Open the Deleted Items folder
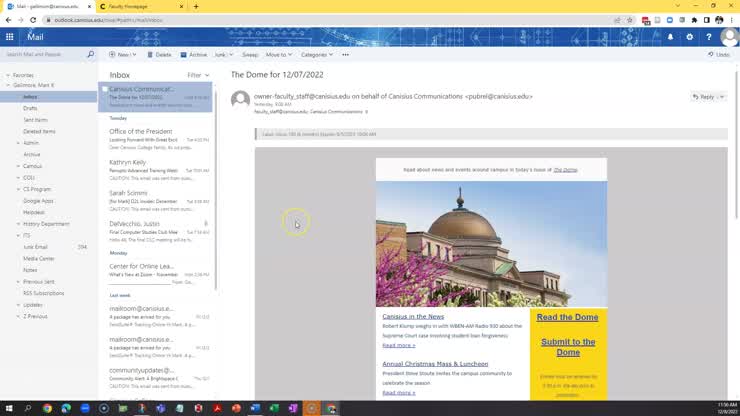Viewport: 740px width, 416px height. coord(39,131)
